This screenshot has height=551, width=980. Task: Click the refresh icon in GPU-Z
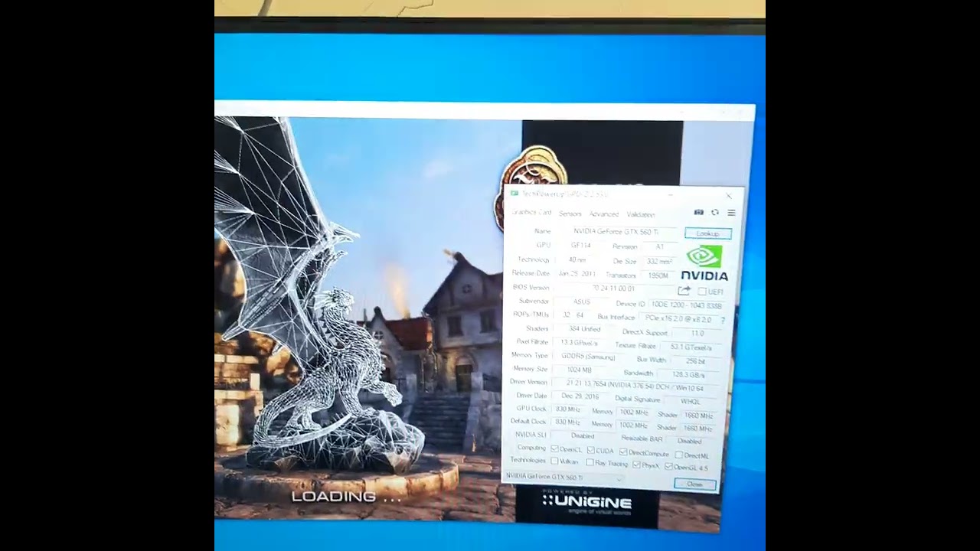715,212
